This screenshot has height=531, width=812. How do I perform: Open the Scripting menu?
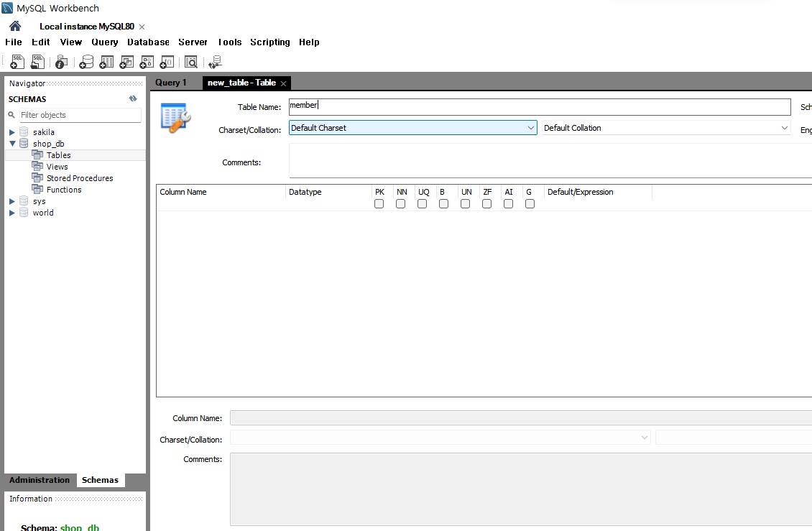pos(269,42)
